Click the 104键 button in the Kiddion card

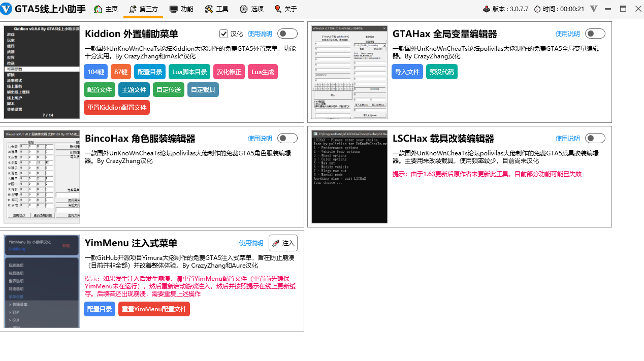click(x=95, y=71)
